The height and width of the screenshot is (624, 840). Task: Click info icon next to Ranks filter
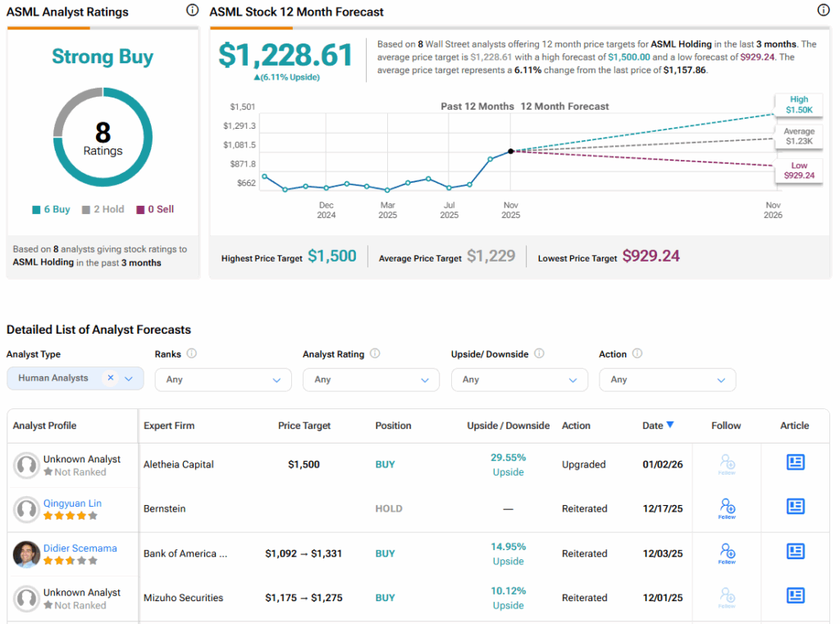191,353
